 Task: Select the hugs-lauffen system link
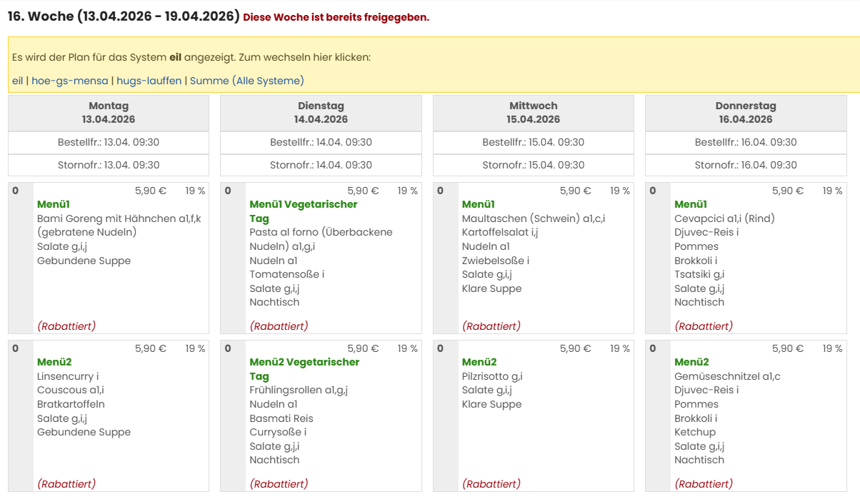(x=149, y=81)
